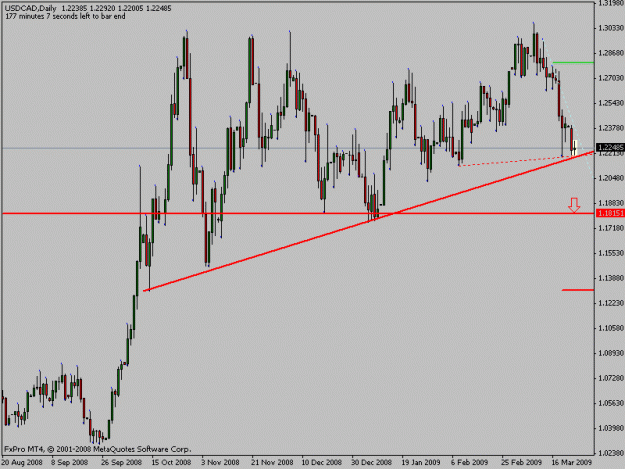Image resolution: width=625 pixels, height=469 pixels.
Task: Click the 25 Feb 2009 date label
Action: pos(521,462)
